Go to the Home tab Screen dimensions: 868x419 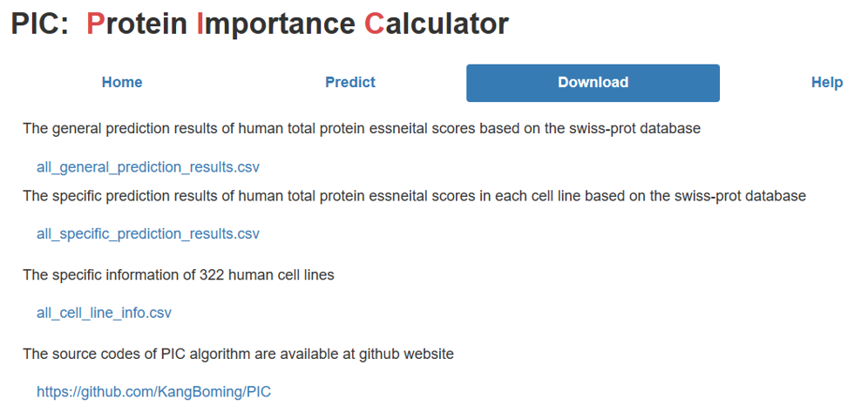coord(122,83)
